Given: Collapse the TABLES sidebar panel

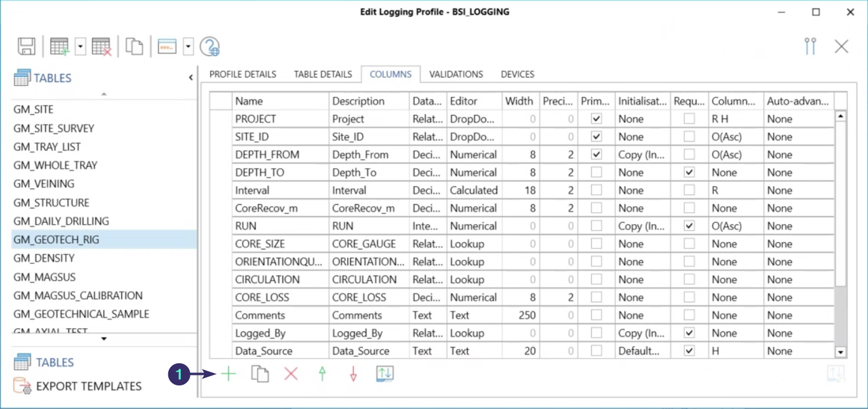Looking at the screenshot, I should click(x=191, y=78).
